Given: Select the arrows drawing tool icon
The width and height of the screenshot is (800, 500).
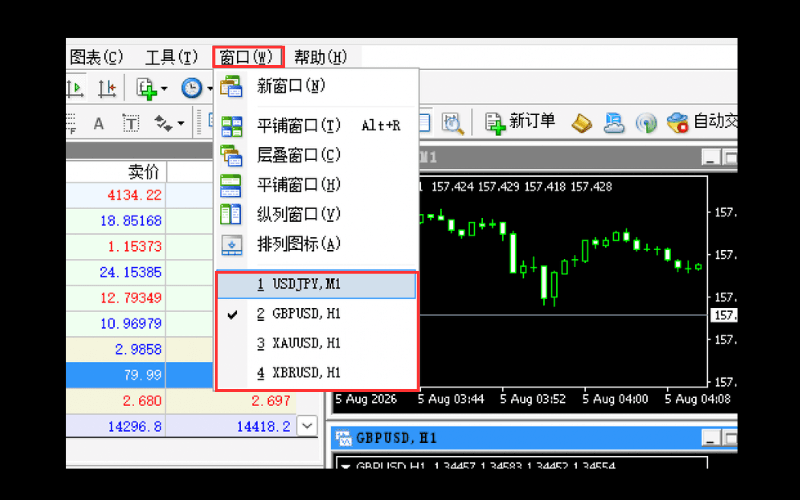Looking at the screenshot, I should coord(163,123).
